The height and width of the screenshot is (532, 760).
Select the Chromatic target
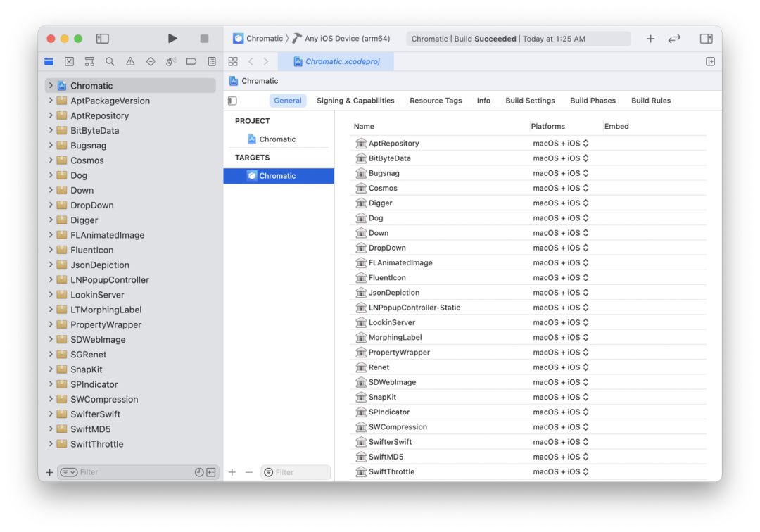(279, 176)
